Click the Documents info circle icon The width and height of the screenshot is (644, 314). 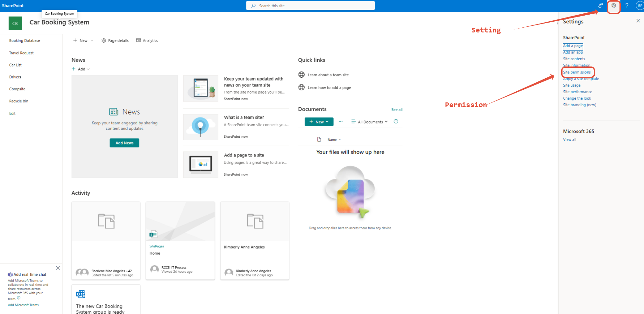point(396,122)
